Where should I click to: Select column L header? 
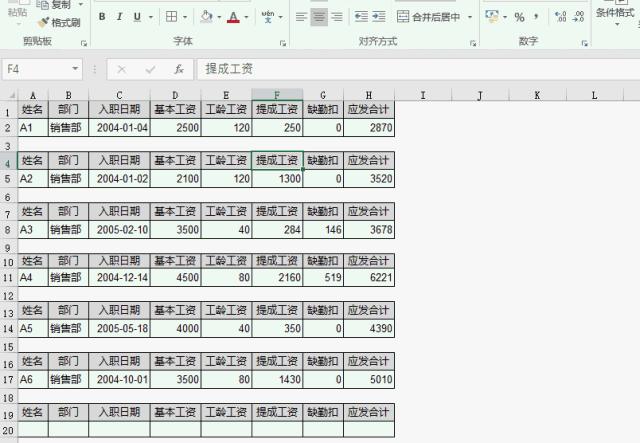pyautogui.click(x=594, y=95)
